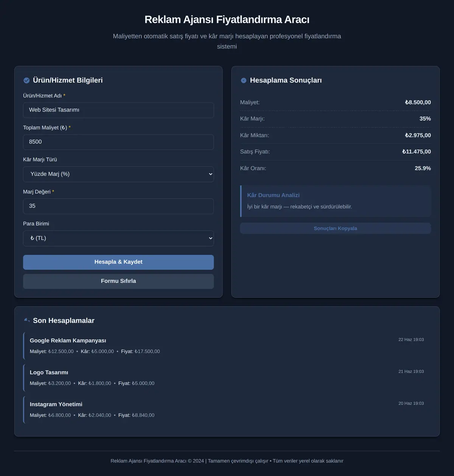The image size is (454, 476).
Task: Click the Formu Sıfırla button
Action: 118,281
